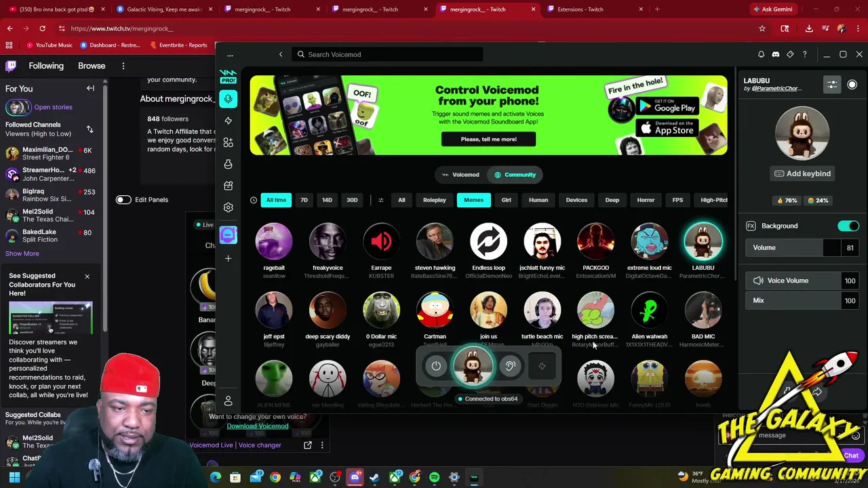Sort Twitch Followed Channels list

tap(90, 129)
